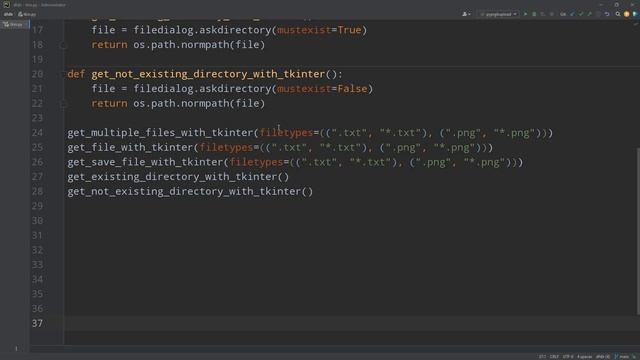Click the PyCharm app icon in title bar
This screenshot has height=360, width=640.
click(6, 4)
